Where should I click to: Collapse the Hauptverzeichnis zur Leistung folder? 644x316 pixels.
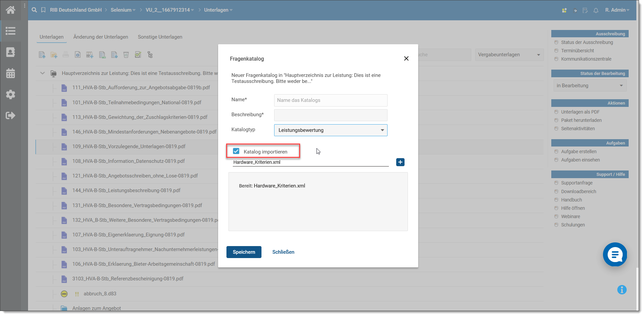pyautogui.click(x=42, y=73)
